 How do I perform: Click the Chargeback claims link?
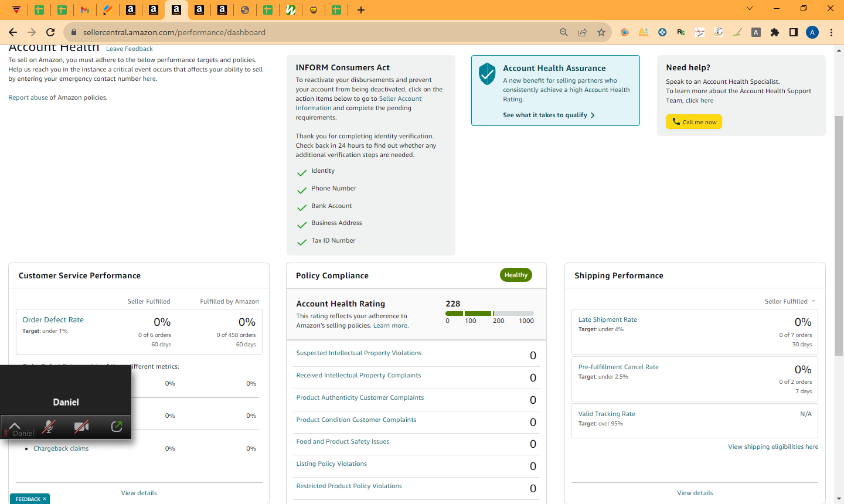[61, 448]
